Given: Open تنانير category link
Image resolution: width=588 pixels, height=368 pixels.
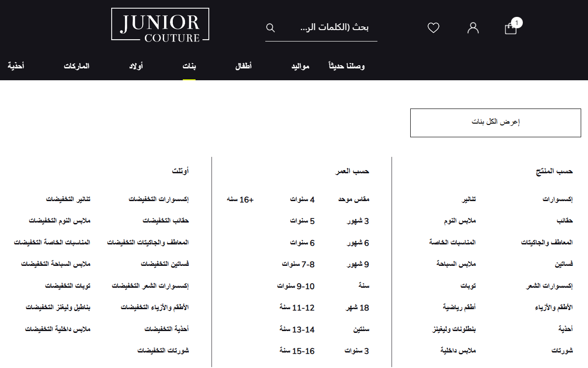Looking at the screenshot, I should pos(469,199).
